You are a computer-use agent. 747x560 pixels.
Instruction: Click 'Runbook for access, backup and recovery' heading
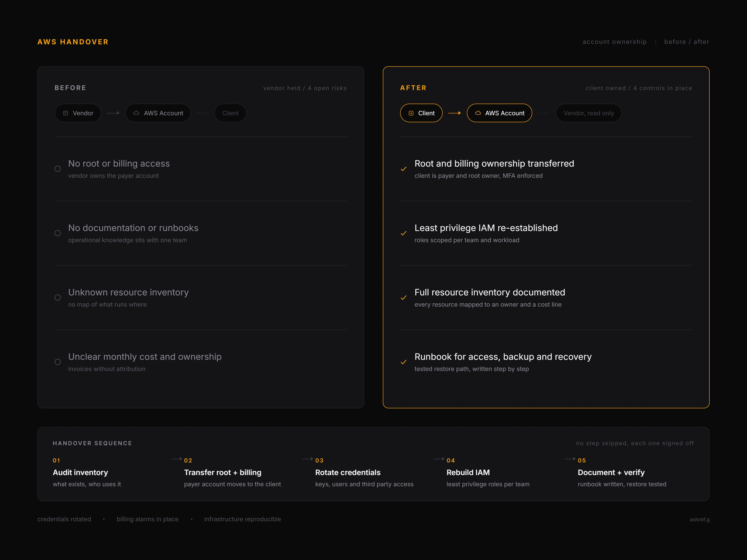click(503, 357)
